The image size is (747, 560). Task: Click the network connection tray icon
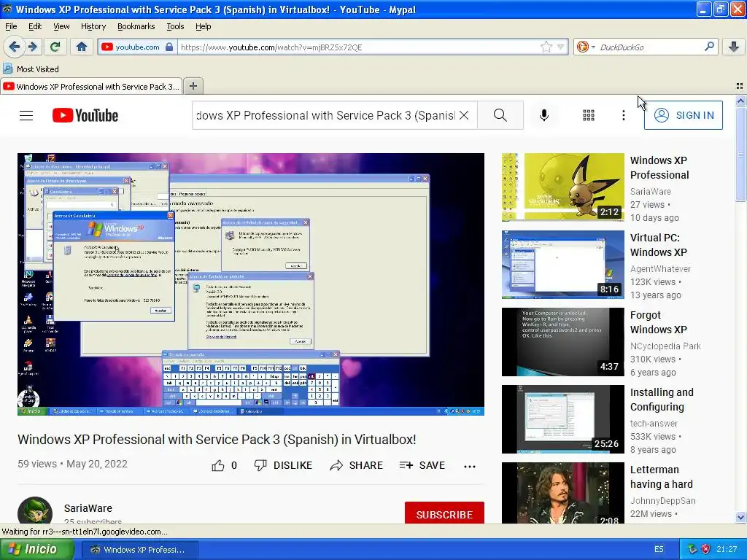click(693, 549)
